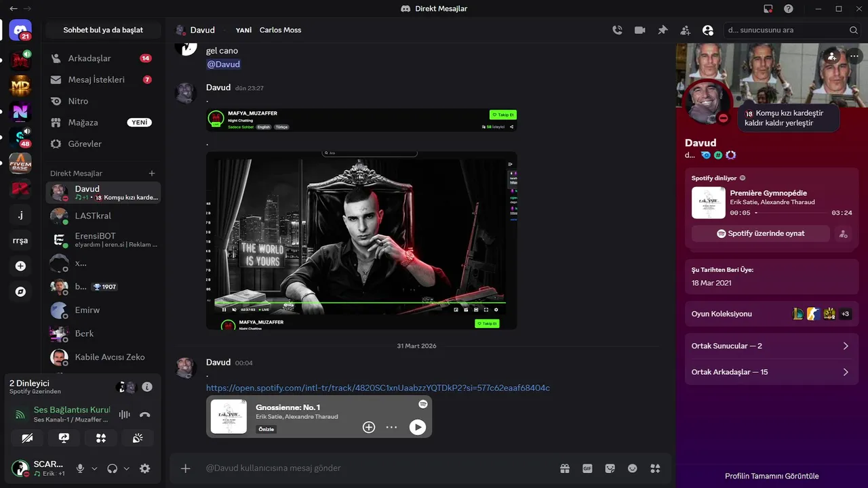868x488 pixels.
Task: Open user settings gear
Action: click(x=144, y=468)
